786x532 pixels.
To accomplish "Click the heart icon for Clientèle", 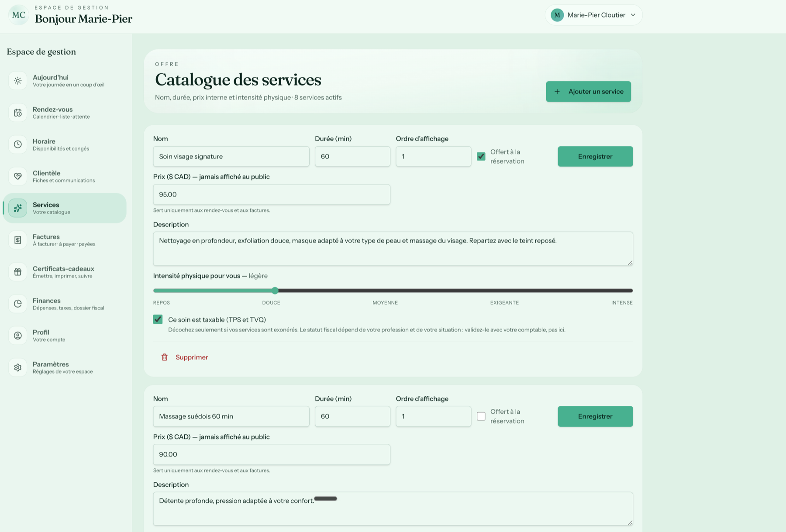I will coord(18,176).
